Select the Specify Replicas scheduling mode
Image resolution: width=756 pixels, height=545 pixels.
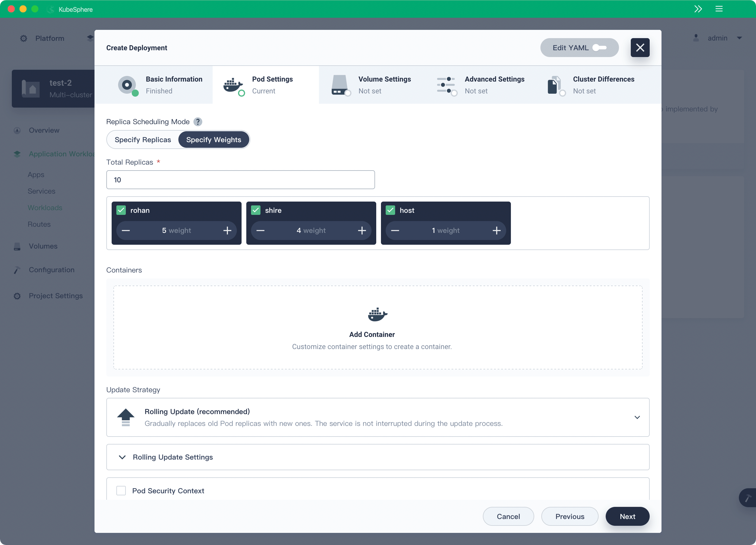coord(143,139)
